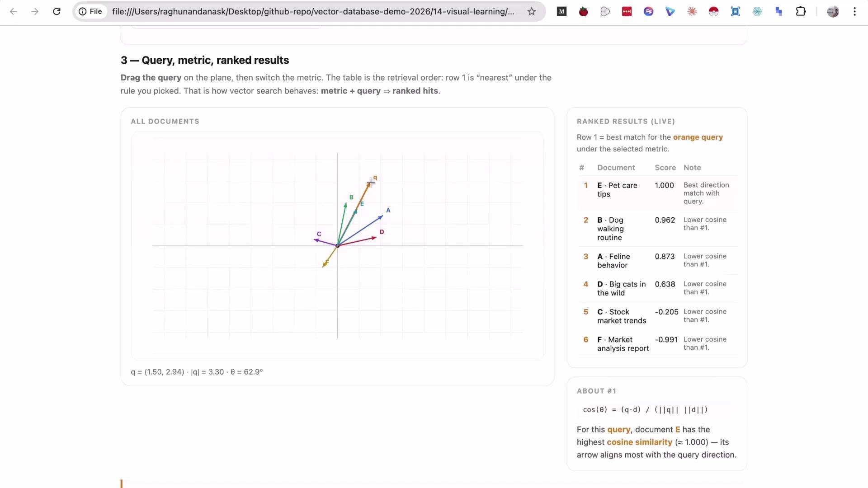Click the score value -0.205
This screenshot has width=868, height=488.
pyautogui.click(x=666, y=312)
